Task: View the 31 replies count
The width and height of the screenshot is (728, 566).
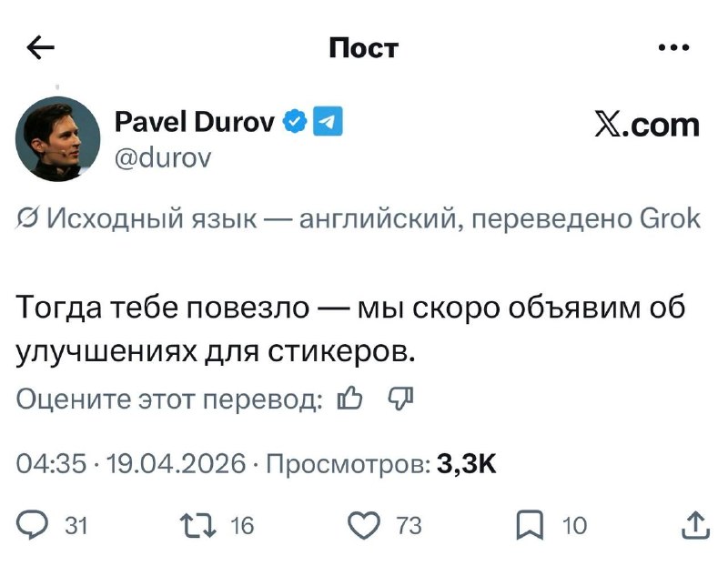Action: tap(77, 526)
